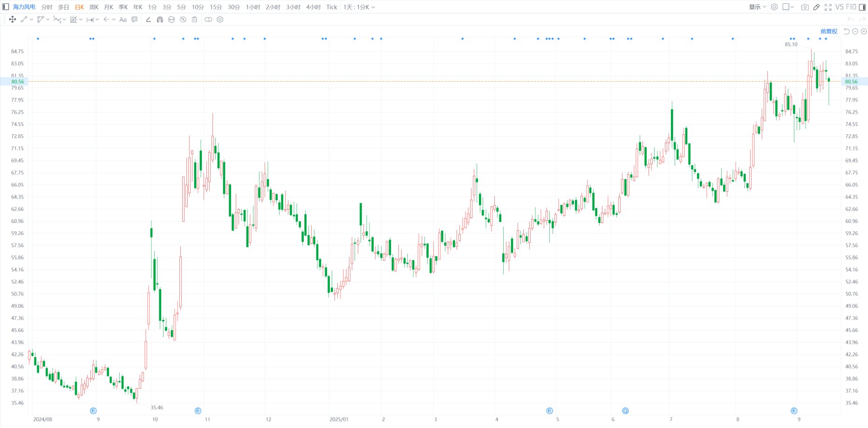Viewport: 868px width, 428px height.
Task: Click the zoom in plus icon
Action: [x=863, y=31]
